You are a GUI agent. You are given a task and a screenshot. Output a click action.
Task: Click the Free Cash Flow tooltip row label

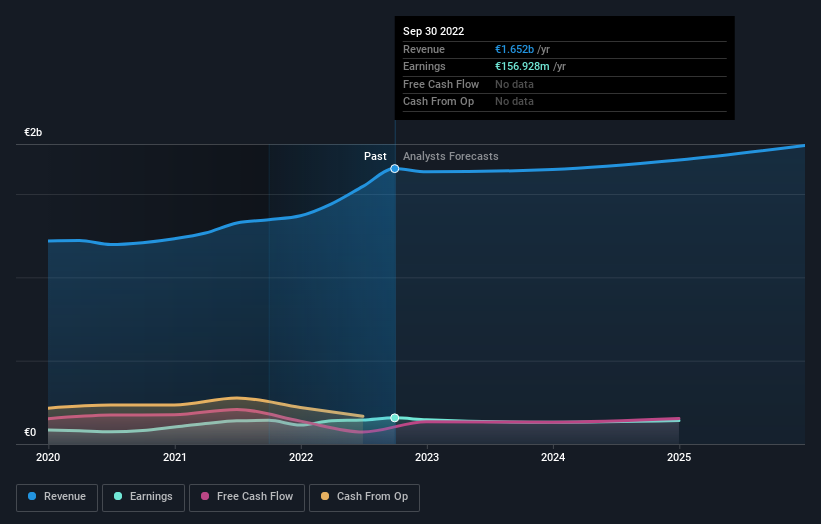click(441, 84)
